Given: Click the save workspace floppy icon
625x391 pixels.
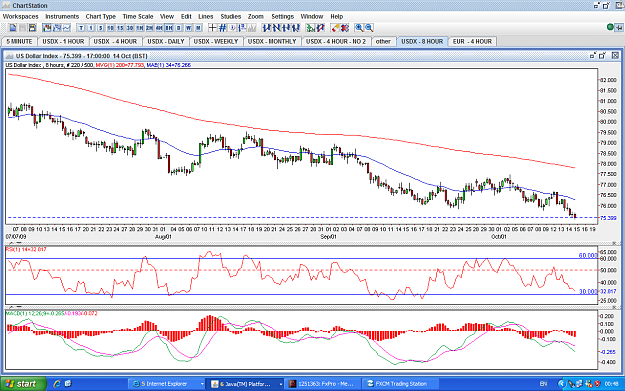Looking at the screenshot, I should tap(32, 28).
